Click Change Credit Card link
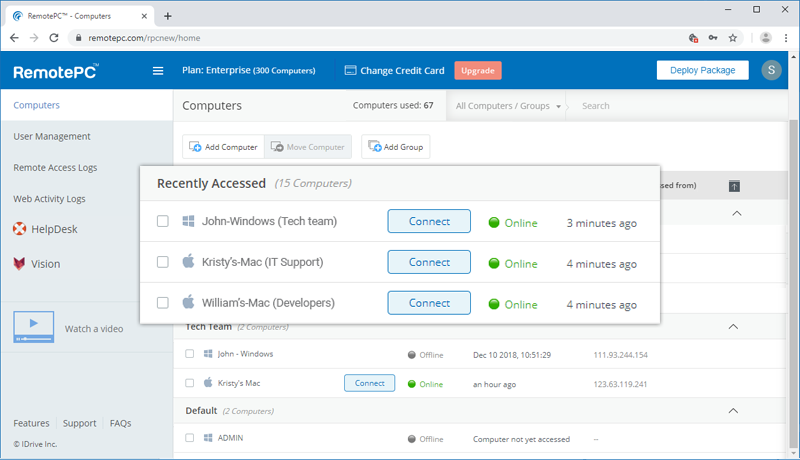This screenshot has width=800, height=460. click(402, 70)
